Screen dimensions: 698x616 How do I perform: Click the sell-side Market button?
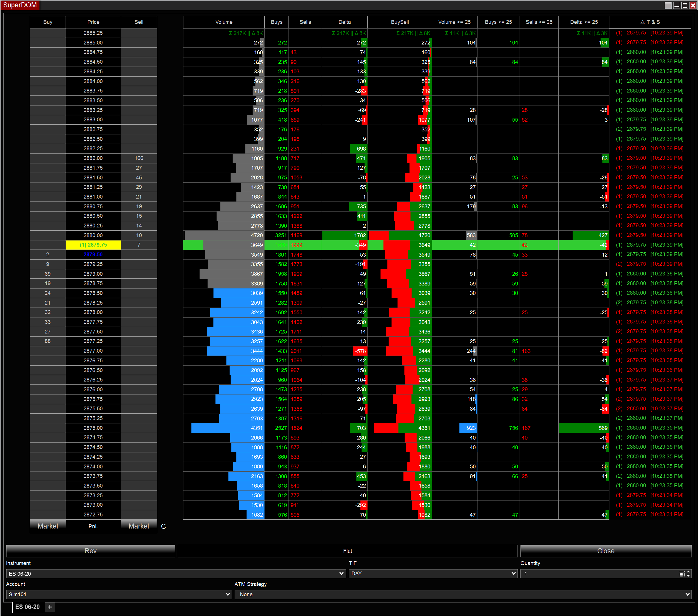tap(139, 526)
